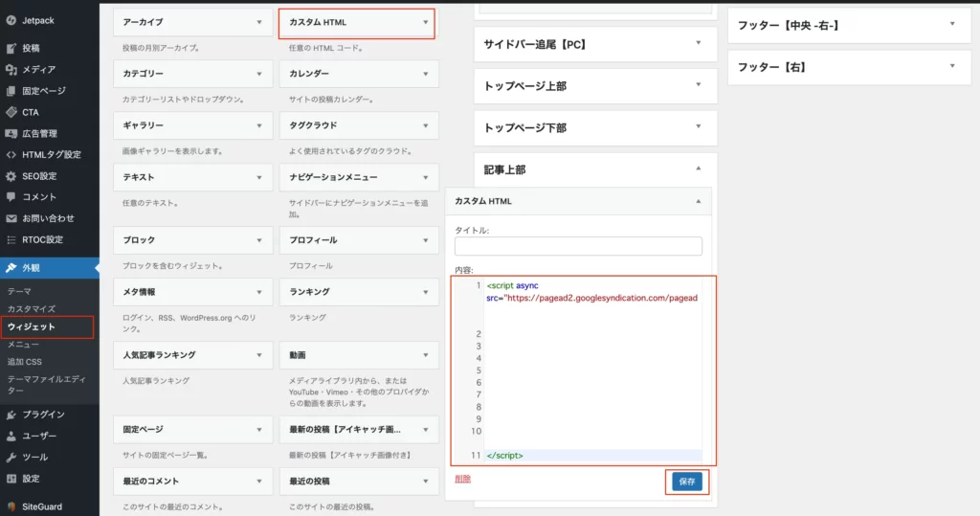The image size is (980, 516).
Task: Open the メニュー submenu item
Action: [23, 345]
